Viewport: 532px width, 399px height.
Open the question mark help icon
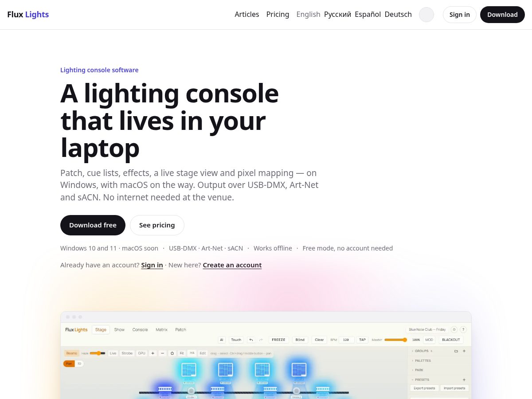coord(463,329)
